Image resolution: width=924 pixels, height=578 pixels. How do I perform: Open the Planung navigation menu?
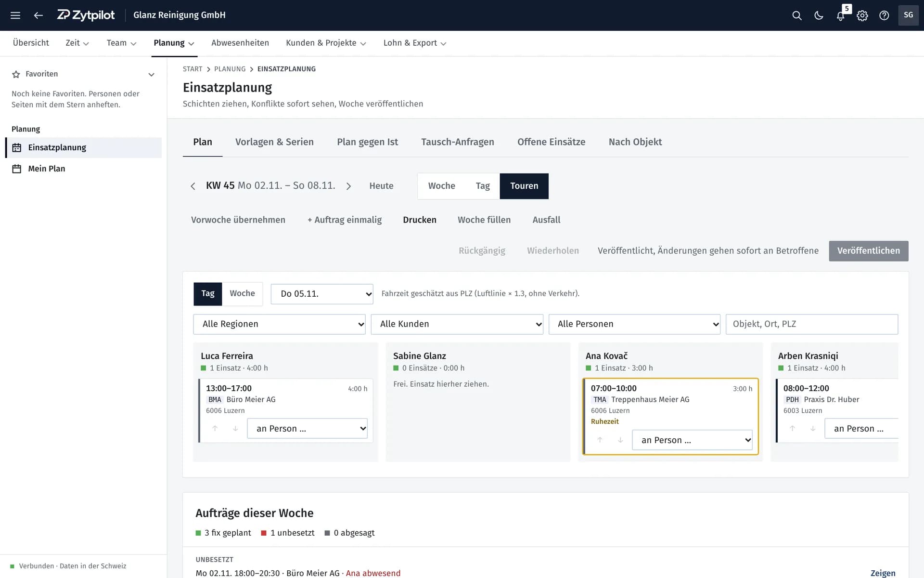click(174, 43)
